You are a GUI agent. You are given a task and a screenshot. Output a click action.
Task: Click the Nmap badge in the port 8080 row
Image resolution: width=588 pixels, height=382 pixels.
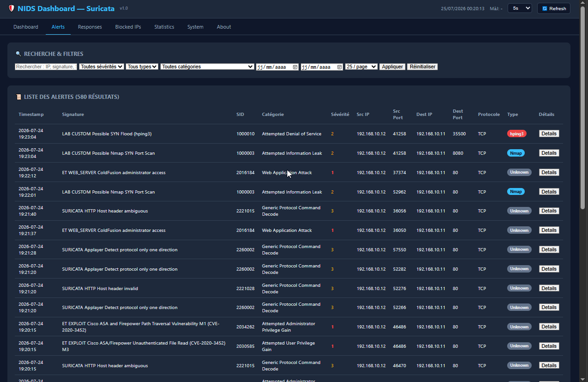[515, 153]
